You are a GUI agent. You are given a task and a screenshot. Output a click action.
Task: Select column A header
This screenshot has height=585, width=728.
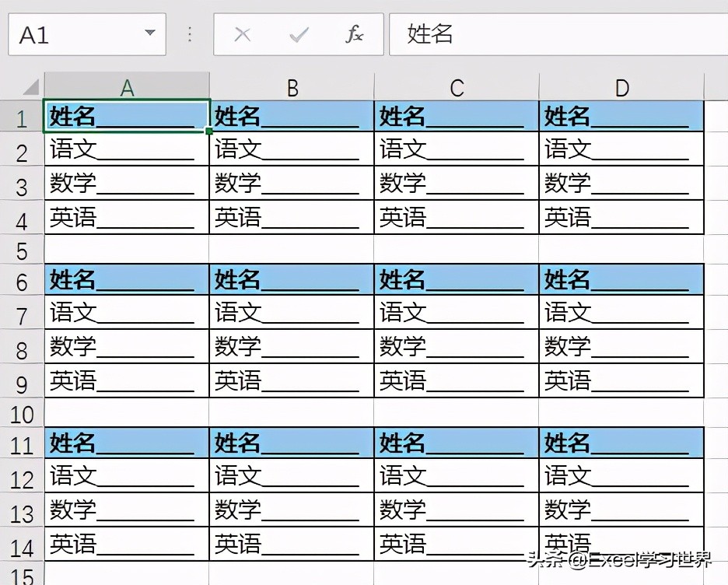pyautogui.click(x=127, y=87)
